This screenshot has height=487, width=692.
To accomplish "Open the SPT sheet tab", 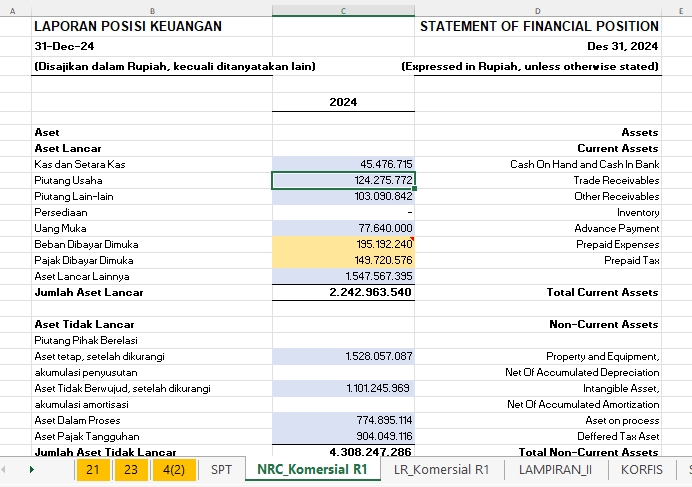I will (221, 469).
